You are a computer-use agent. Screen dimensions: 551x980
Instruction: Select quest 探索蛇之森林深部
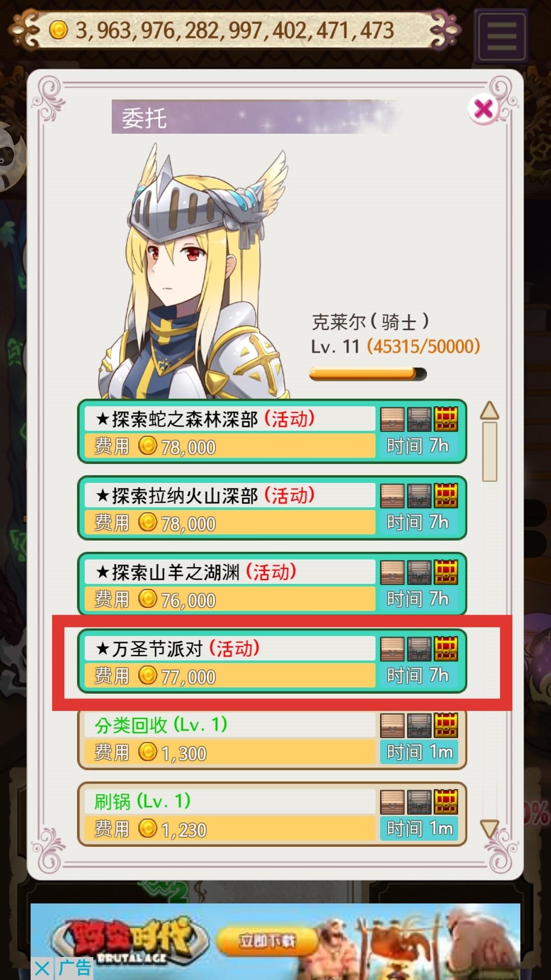[x=272, y=431]
